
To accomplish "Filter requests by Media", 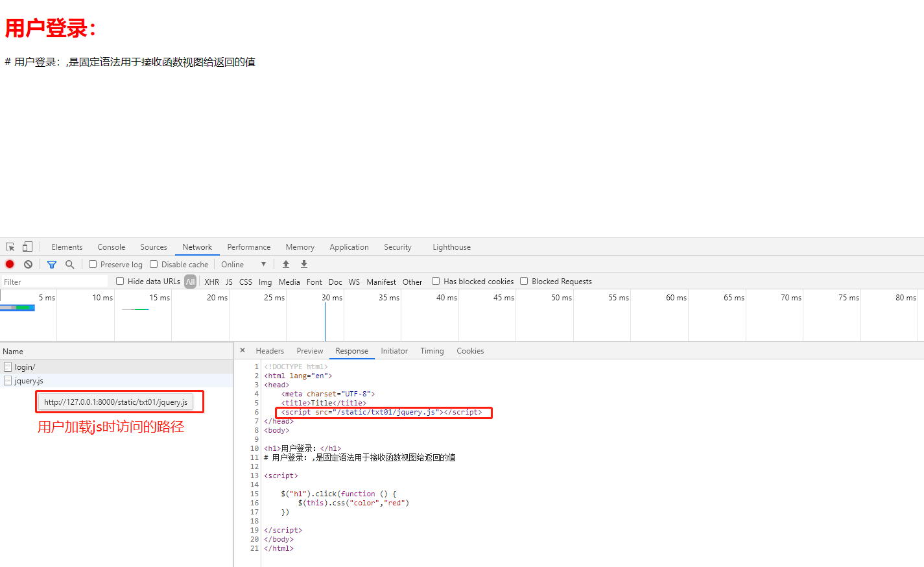I will click(289, 282).
